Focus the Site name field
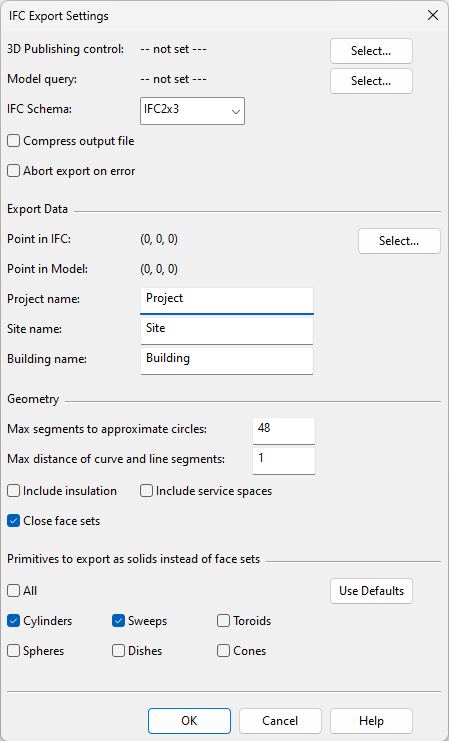449x741 pixels. (227, 331)
